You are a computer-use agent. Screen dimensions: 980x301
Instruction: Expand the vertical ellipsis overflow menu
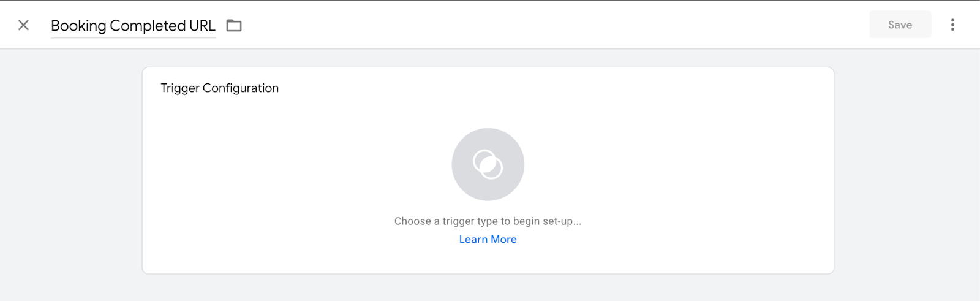(x=952, y=25)
